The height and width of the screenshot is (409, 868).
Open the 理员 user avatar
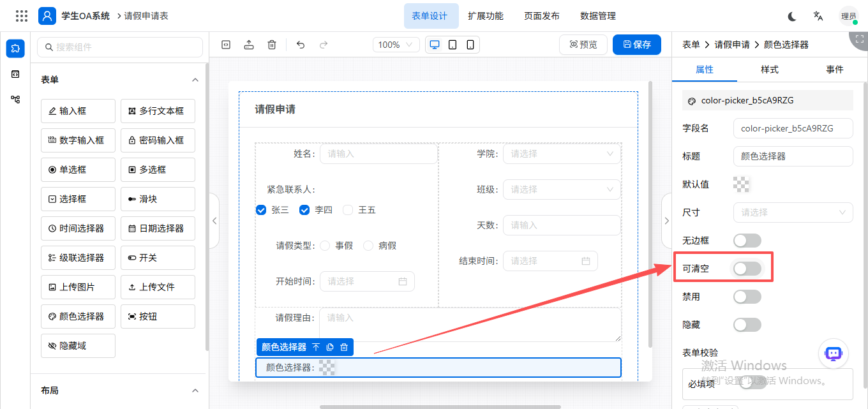pyautogui.click(x=849, y=16)
